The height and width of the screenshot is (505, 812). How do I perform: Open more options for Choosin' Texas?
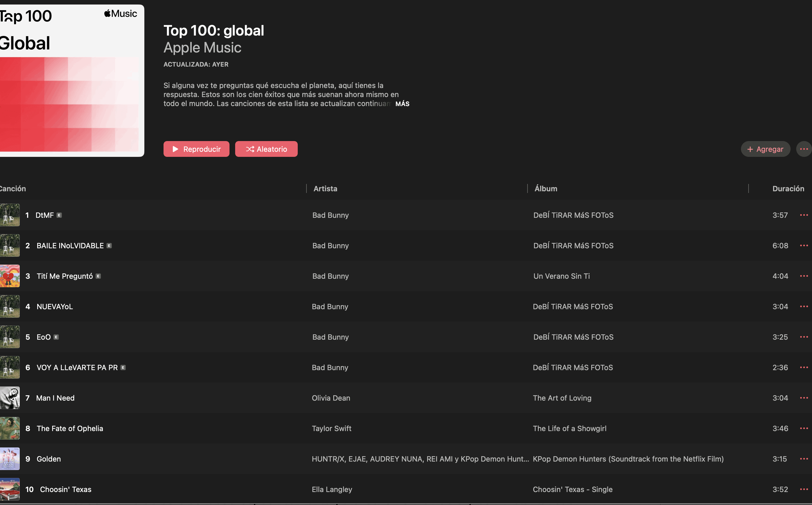[804, 489]
